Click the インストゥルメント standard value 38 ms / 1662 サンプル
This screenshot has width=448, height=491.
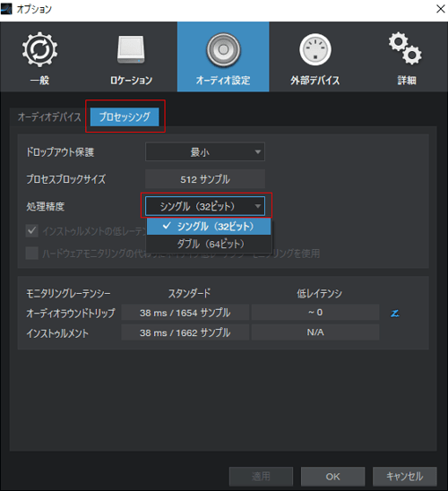tap(185, 332)
